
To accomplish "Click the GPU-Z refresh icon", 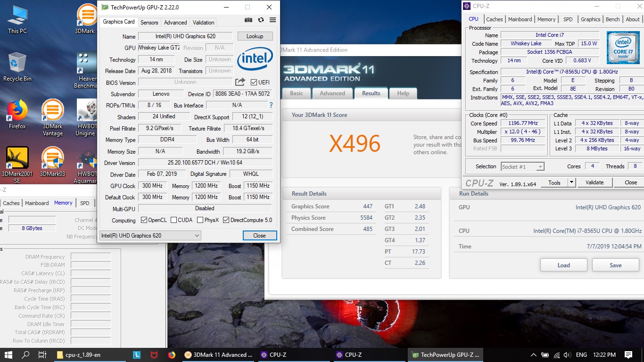I will point(261,20).
